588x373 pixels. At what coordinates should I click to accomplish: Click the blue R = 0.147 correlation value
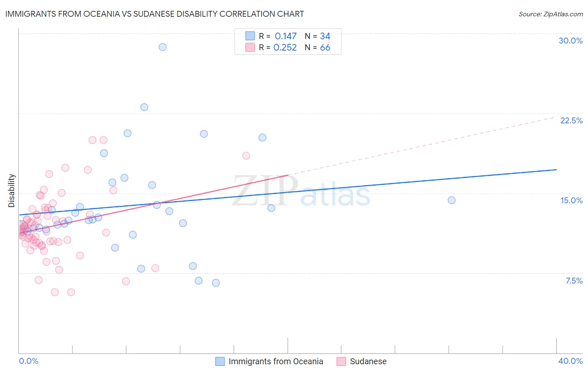[x=278, y=36]
